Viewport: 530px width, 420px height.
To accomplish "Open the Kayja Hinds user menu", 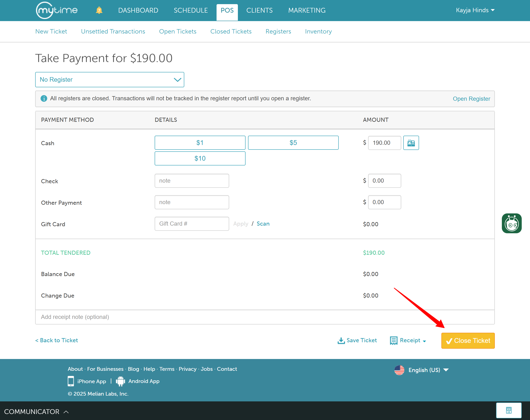I will point(475,10).
